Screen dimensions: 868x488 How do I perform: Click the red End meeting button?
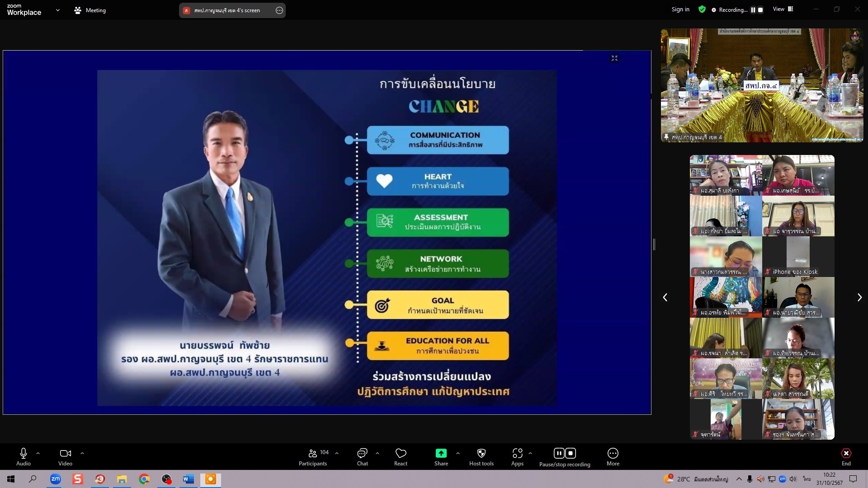pyautogui.click(x=846, y=457)
